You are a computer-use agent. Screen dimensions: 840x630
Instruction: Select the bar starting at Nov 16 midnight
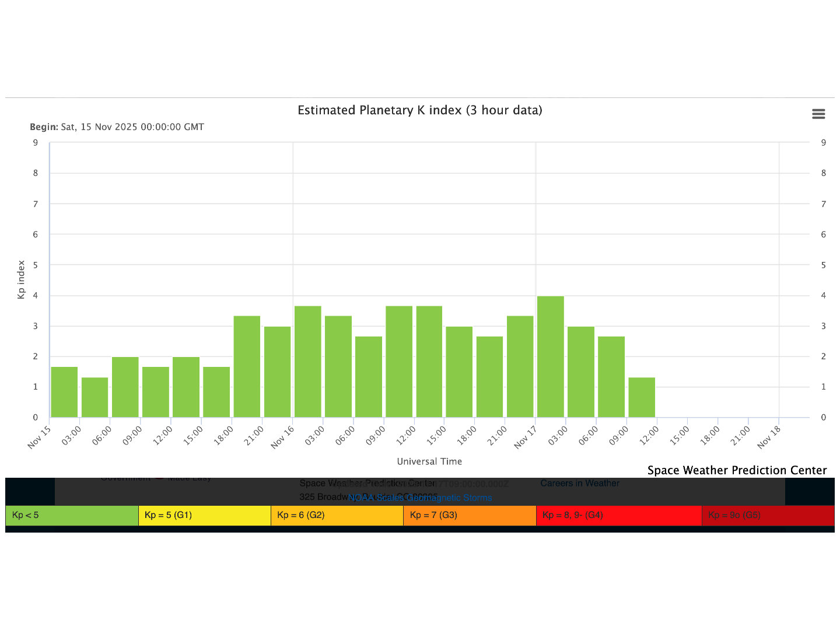click(307, 362)
